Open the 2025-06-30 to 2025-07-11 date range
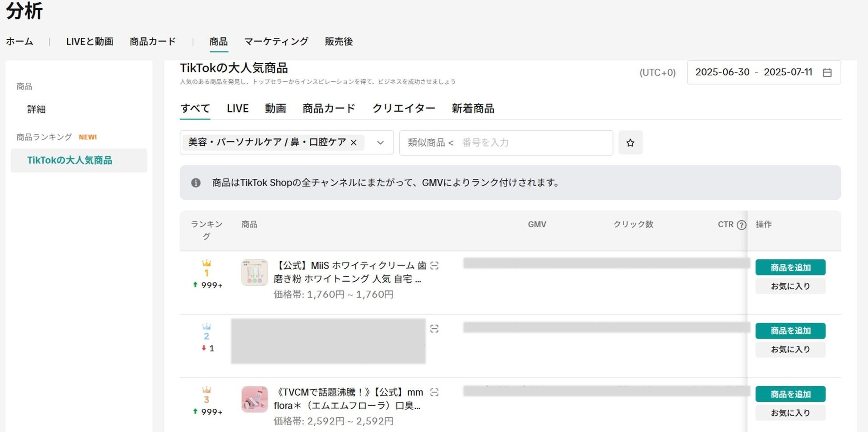 click(x=764, y=73)
